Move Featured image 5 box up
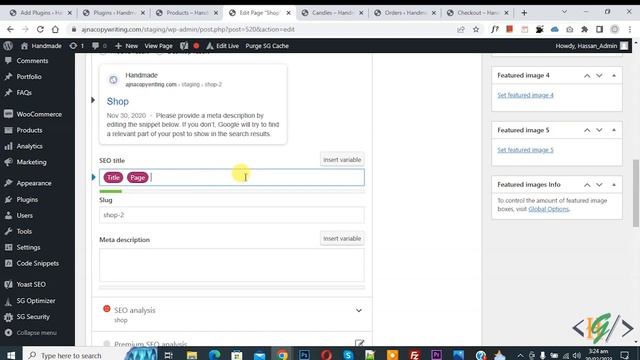The image size is (640, 360). click(x=587, y=130)
